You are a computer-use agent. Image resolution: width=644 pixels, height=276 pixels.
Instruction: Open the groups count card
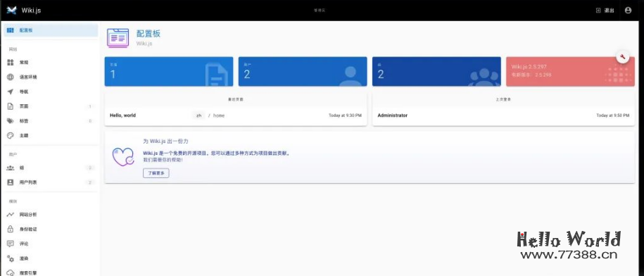click(436, 72)
